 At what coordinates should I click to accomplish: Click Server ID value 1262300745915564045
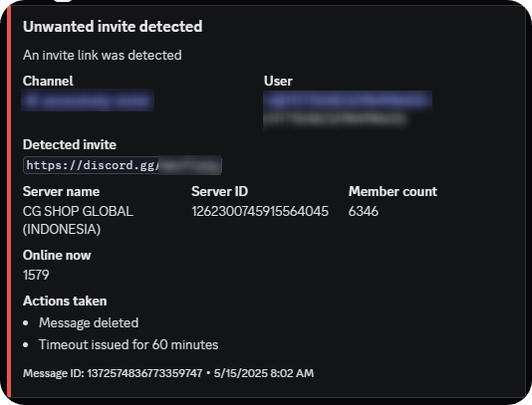(x=260, y=211)
